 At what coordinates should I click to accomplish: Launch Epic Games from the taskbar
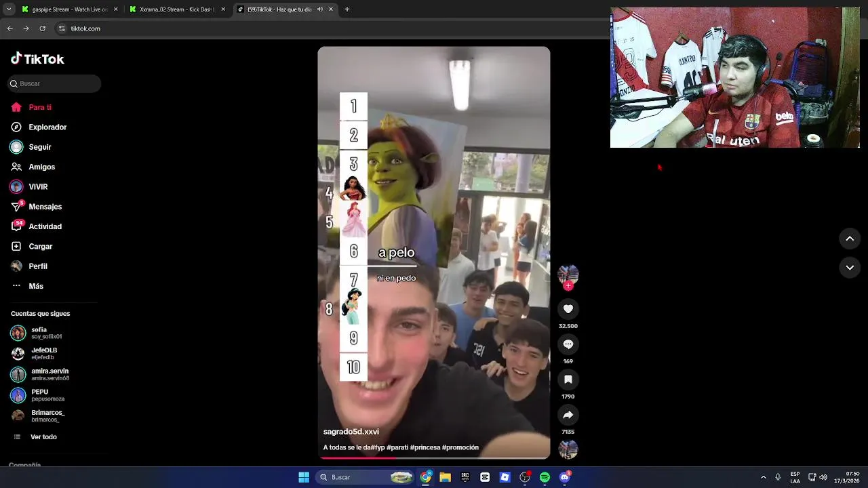pos(465,477)
